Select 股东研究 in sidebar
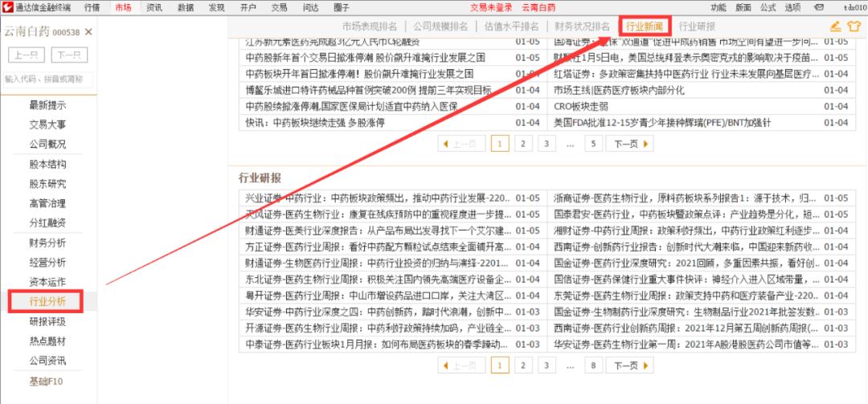 pos(47,184)
